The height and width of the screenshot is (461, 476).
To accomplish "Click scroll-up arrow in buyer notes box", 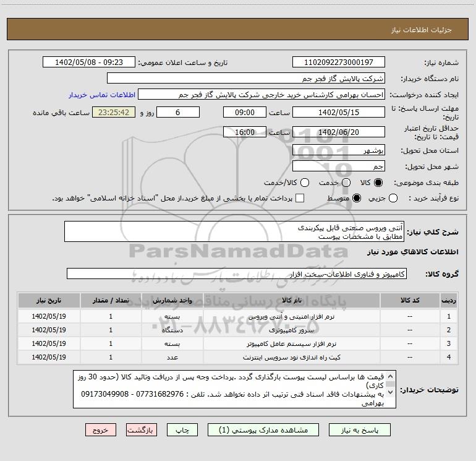I will click(391, 376).
